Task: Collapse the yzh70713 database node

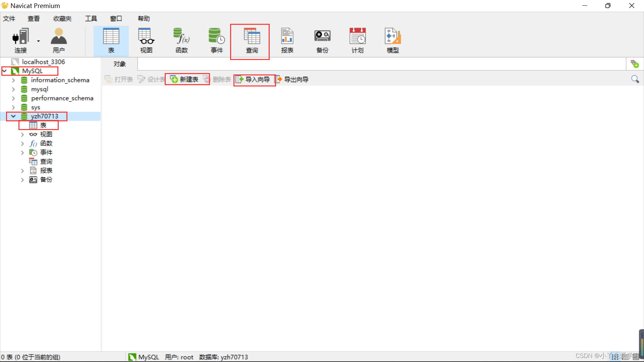Action: coord(13,116)
